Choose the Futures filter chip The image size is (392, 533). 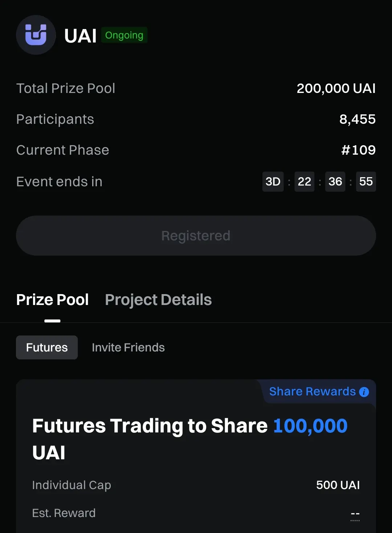pyautogui.click(x=47, y=347)
